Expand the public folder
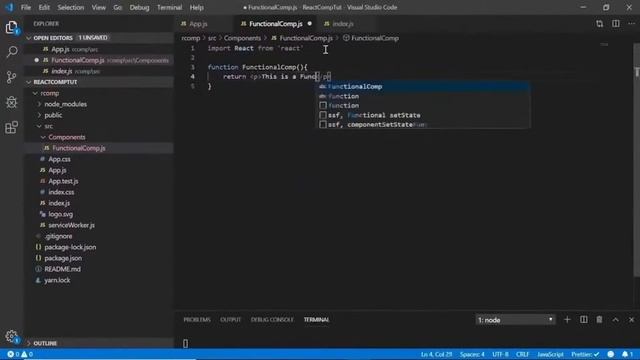The height and width of the screenshot is (360, 640). point(53,115)
